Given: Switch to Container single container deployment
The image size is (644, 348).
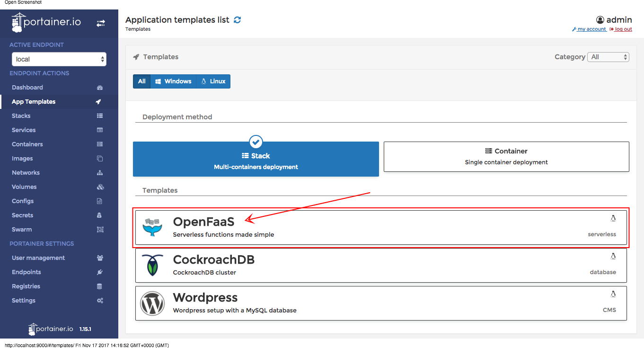Looking at the screenshot, I should click(x=506, y=156).
